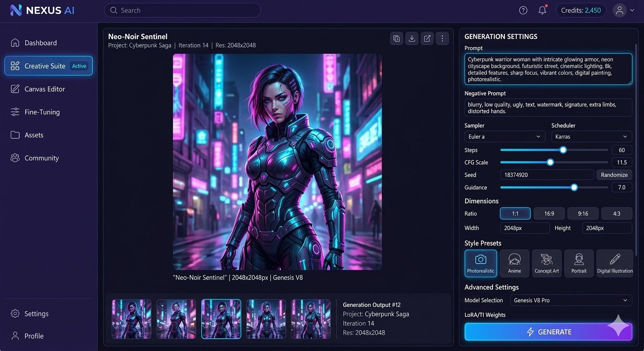This screenshot has height=351, width=644.
Task: Click the Randomize seed button
Action: pyautogui.click(x=614, y=175)
